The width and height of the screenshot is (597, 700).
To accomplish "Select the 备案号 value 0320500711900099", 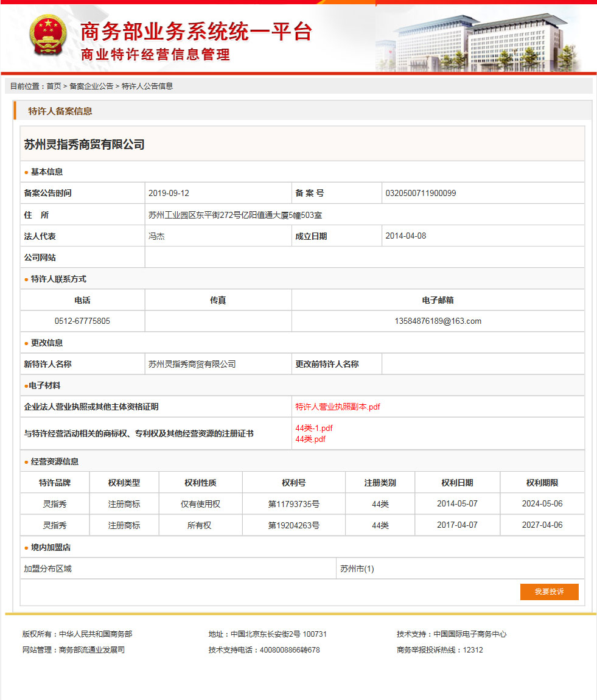I will [421, 193].
